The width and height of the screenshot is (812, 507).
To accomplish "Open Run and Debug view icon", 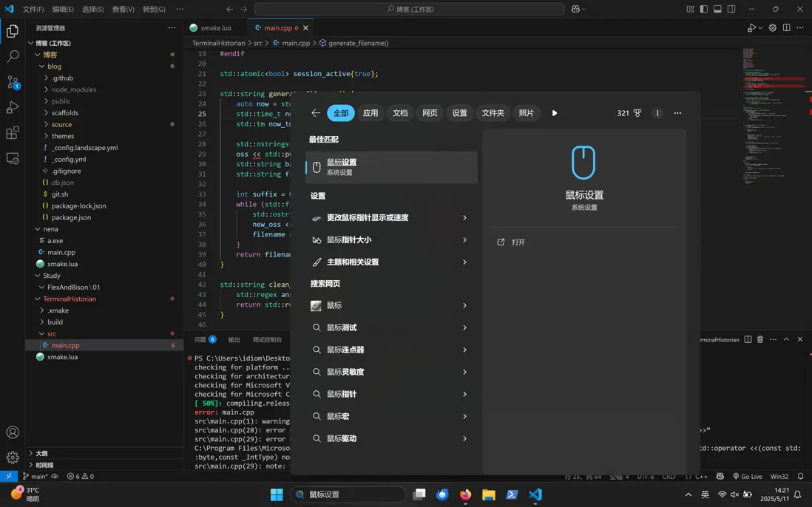I will (x=13, y=107).
